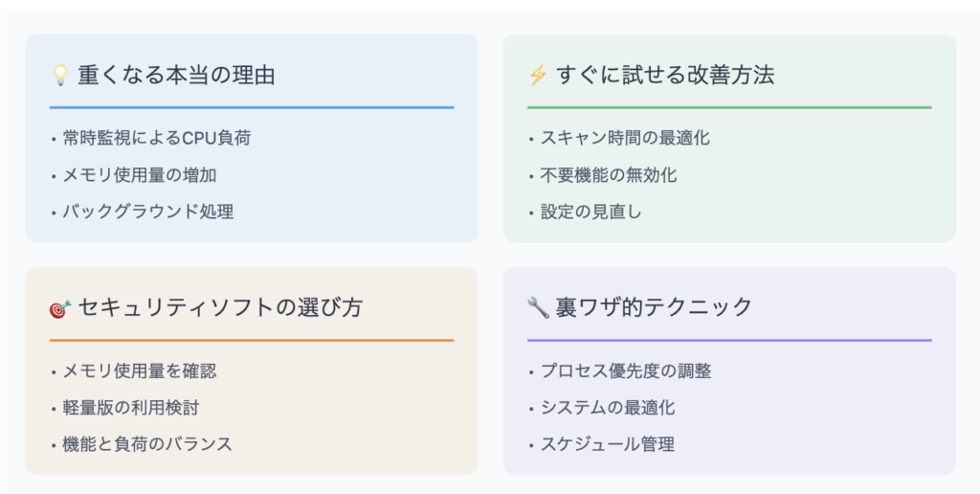Click the item システムの最適化

click(x=608, y=408)
